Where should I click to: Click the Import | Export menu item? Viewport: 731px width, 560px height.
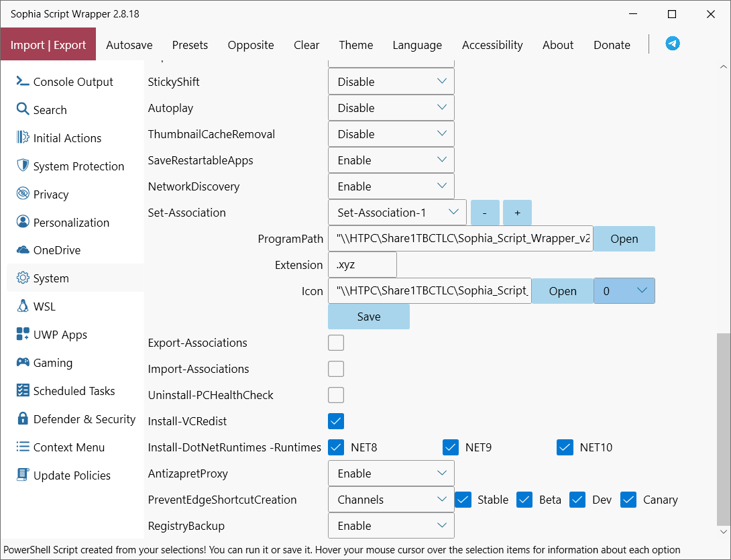point(48,45)
